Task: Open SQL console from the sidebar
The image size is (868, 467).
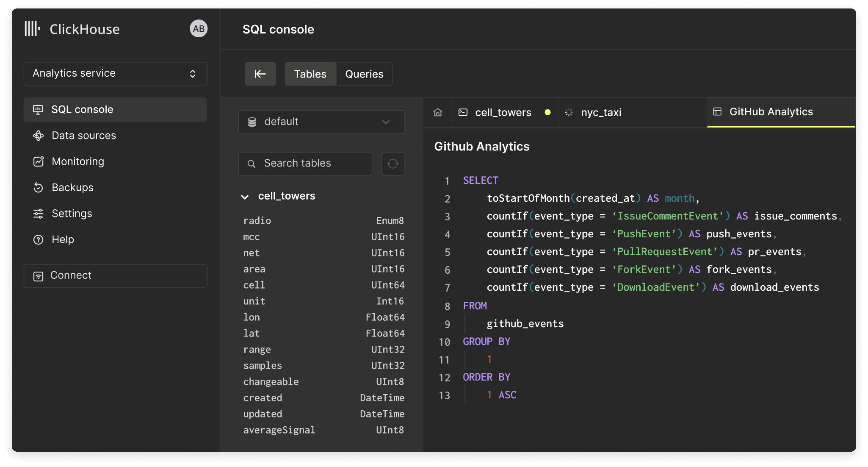Action: click(115, 110)
